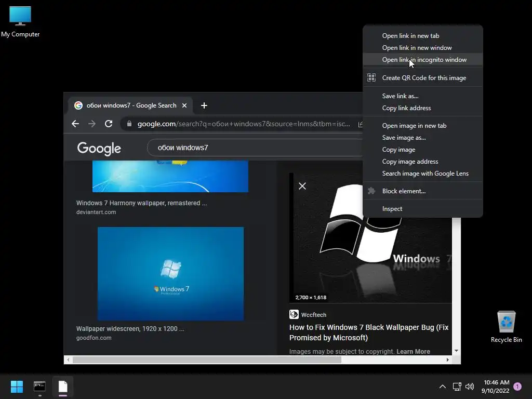Click the 2,700 × 1,618 dimension label

[x=311, y=298]
